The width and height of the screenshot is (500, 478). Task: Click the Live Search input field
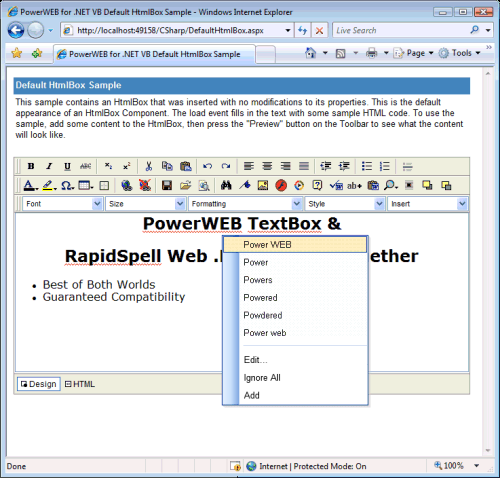(x=400, y=30)
